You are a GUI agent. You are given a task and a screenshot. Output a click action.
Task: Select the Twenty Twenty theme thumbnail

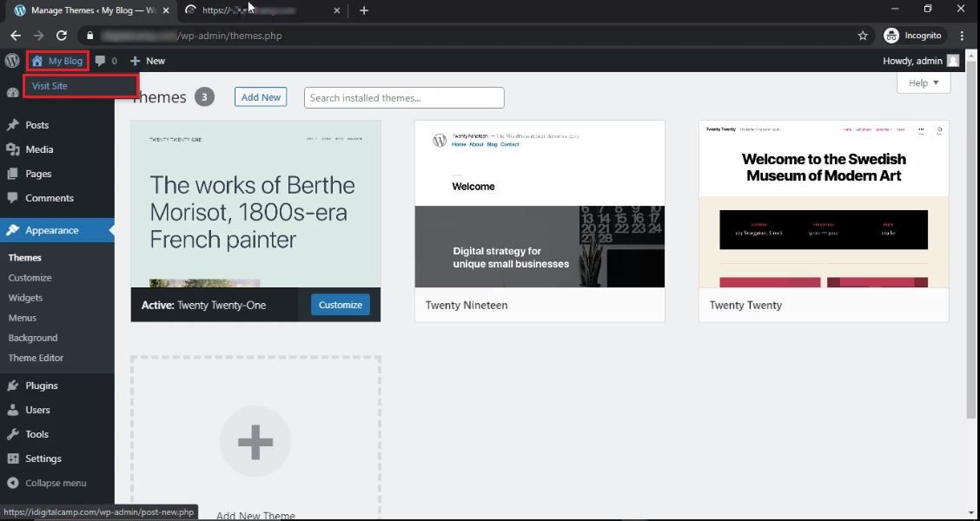click(x=824, y=204)
